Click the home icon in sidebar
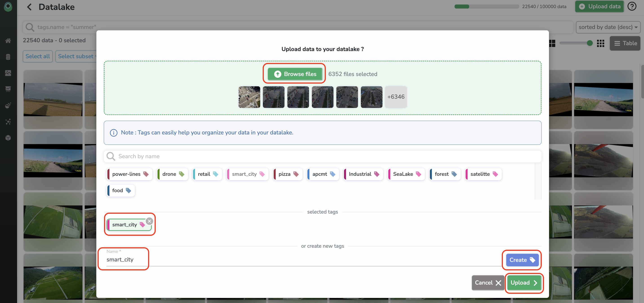The width and height of the screenshot is (644, 303). point(8,40)
